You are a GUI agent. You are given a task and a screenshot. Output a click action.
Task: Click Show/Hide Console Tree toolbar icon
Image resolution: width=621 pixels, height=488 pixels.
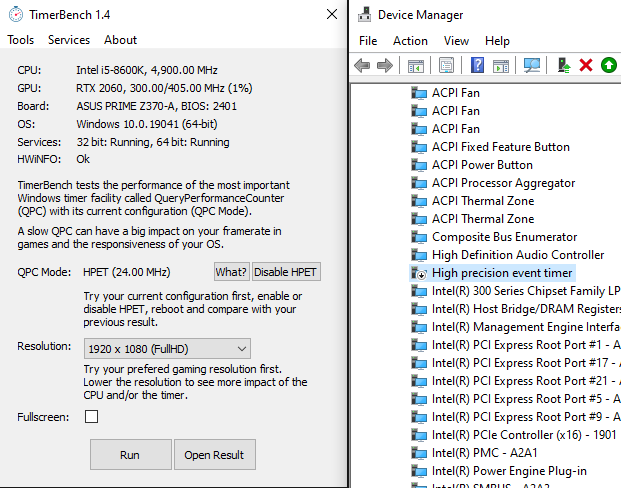(x=415, y=65)
